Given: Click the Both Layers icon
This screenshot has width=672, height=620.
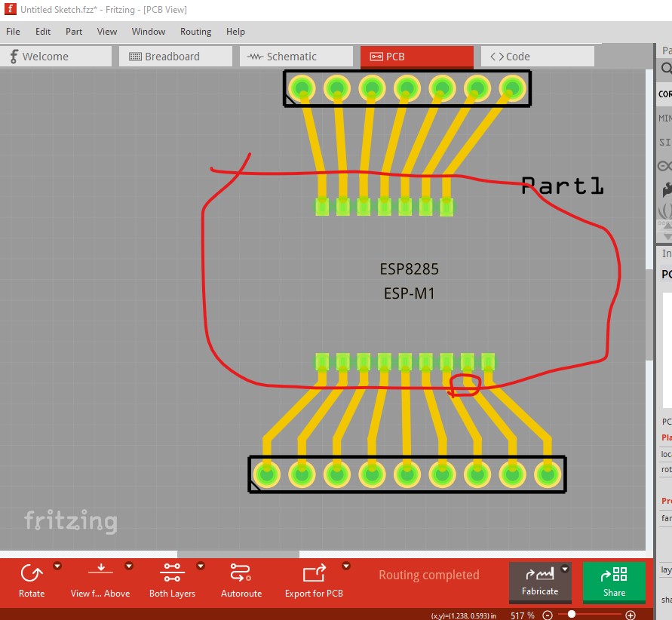Looking at the screenshot, I should [x=172, y=575].
